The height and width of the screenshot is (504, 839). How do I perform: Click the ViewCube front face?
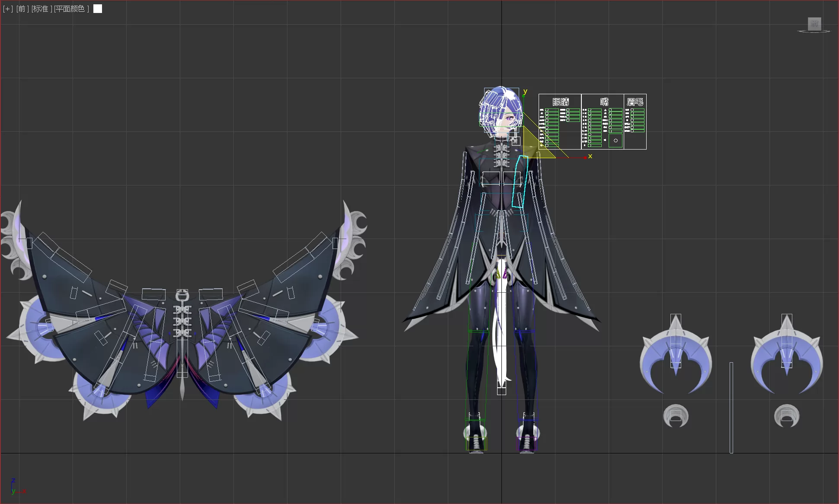pyautogui.click(x=814, y=24)
